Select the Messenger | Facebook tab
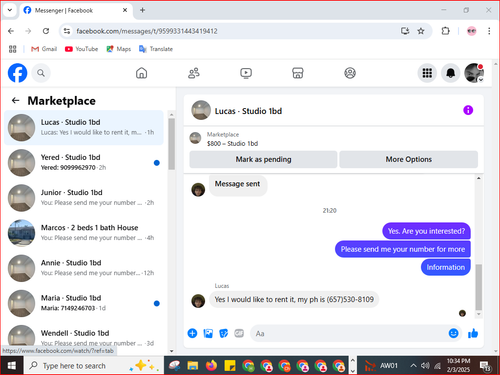Screen dimensions: 500x375 [x=76, y=10]
